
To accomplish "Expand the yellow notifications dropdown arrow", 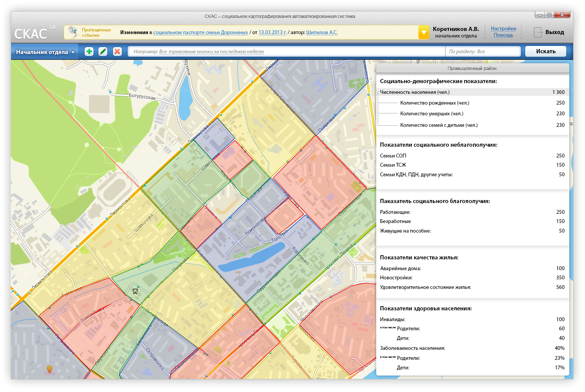I will (x=424, y=32).
